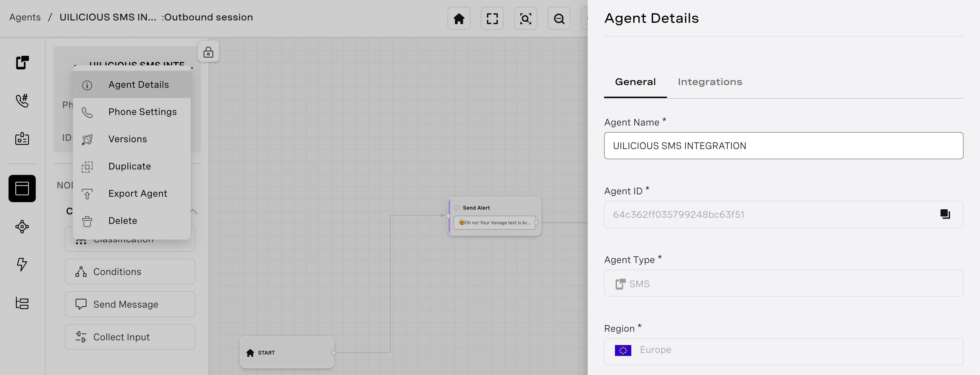
Task: Collapse the nodes section chevron
Action: (x=194, y=211)
